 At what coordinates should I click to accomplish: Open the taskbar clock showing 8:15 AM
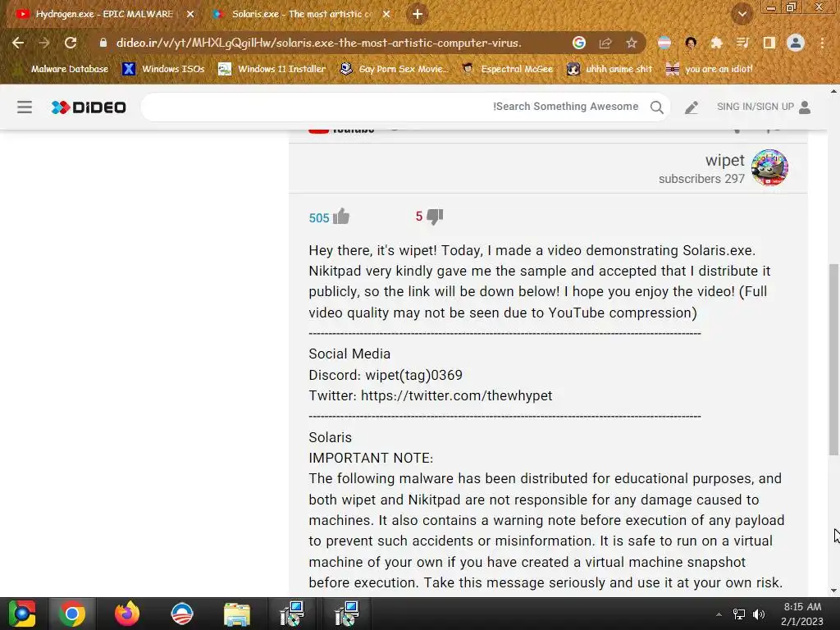coord(802,614)
